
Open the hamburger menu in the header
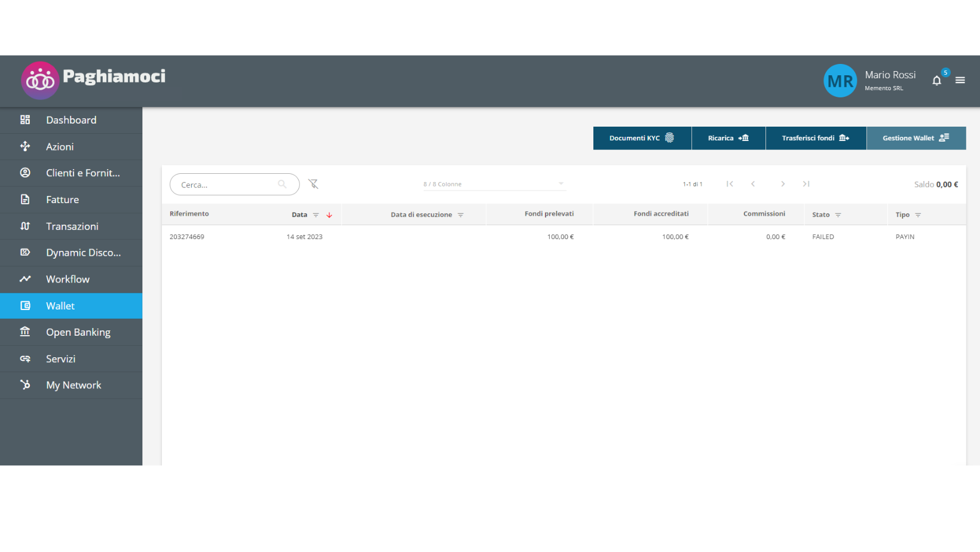(x=960, y=80)
